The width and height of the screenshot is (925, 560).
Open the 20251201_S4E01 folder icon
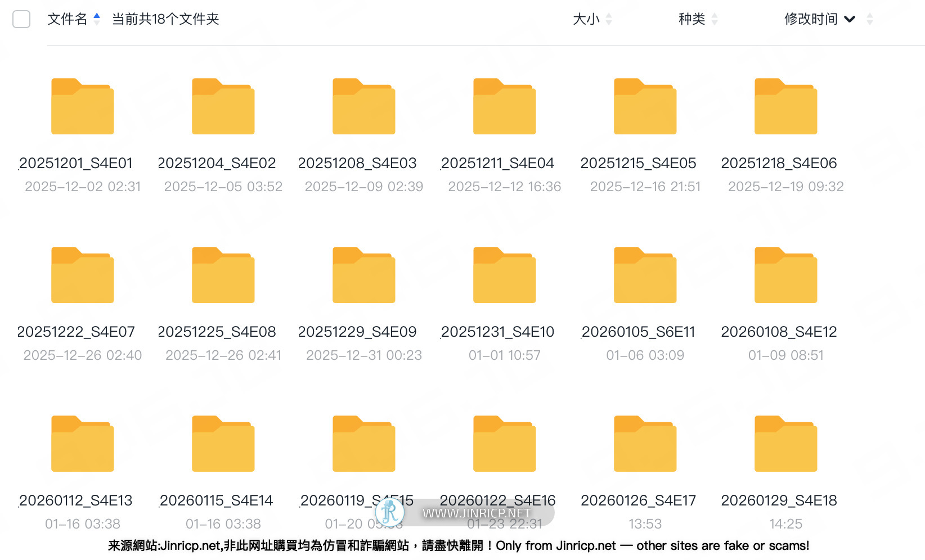(x=82, y=106)
